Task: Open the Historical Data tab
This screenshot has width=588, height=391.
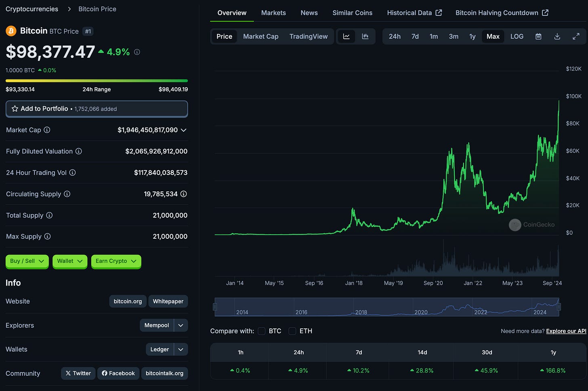Action: (414, 13)
